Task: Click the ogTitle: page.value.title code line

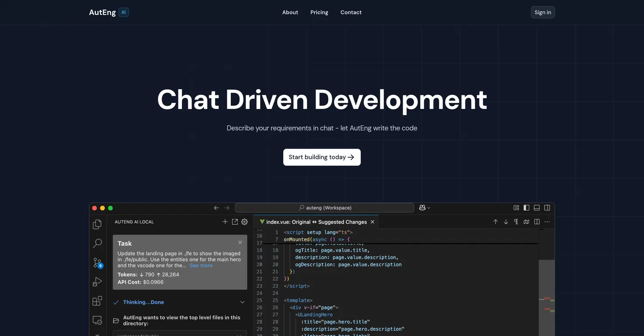Action: [332, 250]
